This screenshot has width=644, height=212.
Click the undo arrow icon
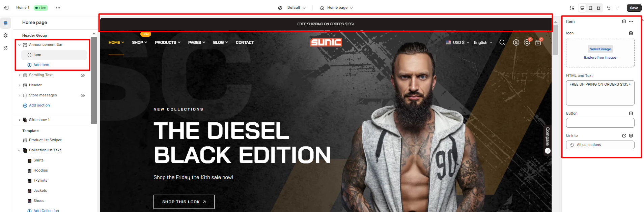[x=609, y=8]
